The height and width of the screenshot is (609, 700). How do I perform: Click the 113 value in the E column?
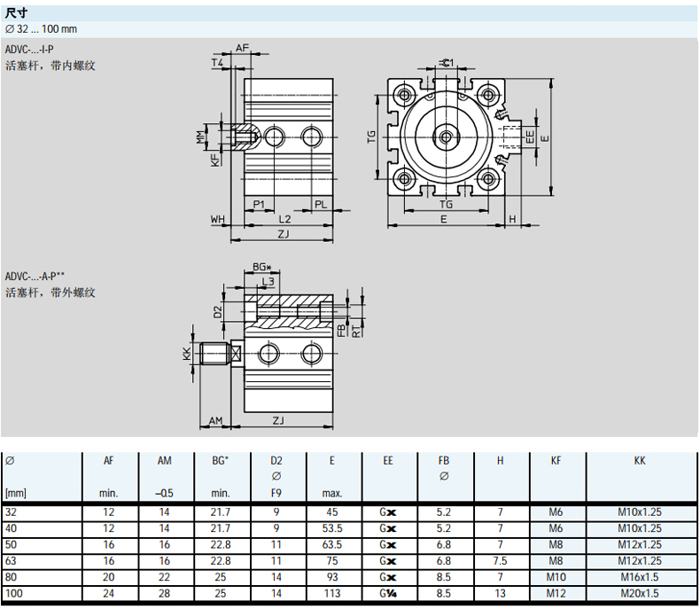click(x=332, y=592)
